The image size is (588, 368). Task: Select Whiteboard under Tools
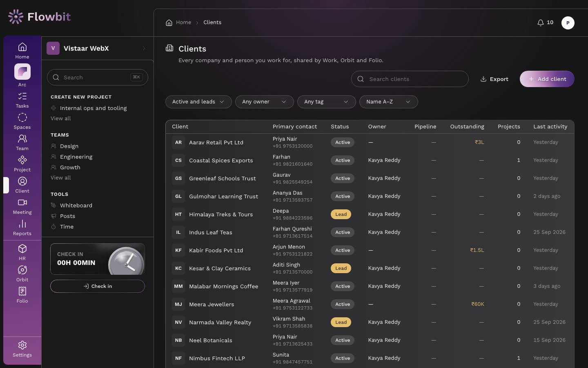tap(76, 205)
